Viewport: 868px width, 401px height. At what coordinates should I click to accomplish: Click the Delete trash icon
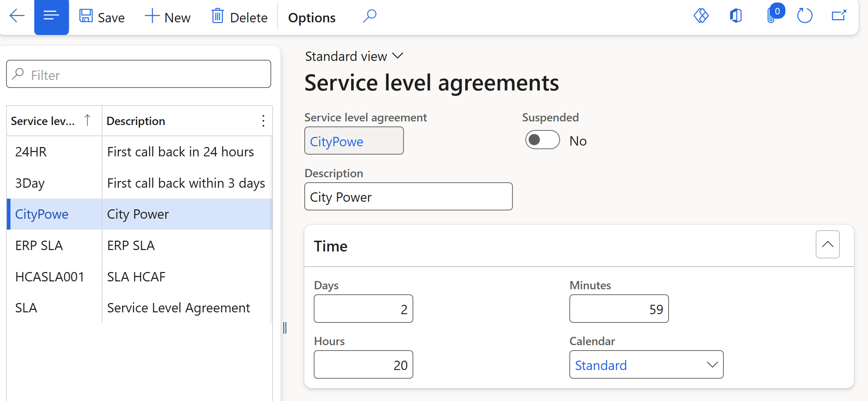(217, 16)
